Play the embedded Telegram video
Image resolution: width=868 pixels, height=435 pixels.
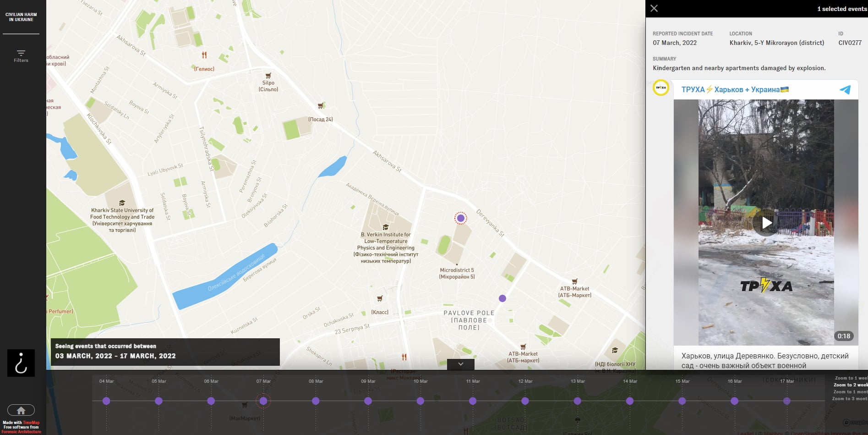[x=766, y=223]
